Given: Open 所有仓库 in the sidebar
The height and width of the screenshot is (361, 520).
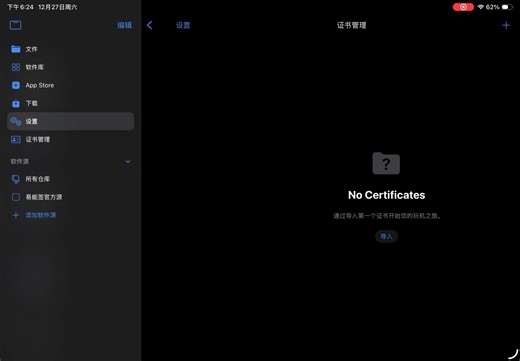Looking at the screenshot, I should tap(70, 179).
